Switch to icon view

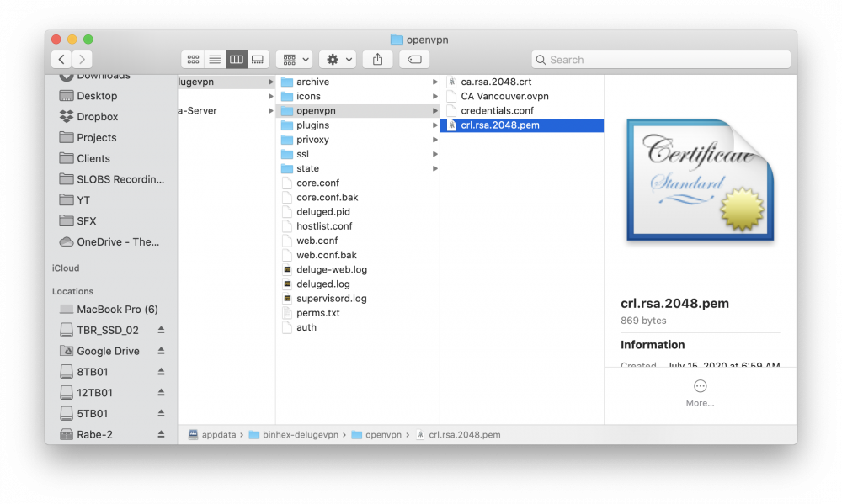(193, 59)
